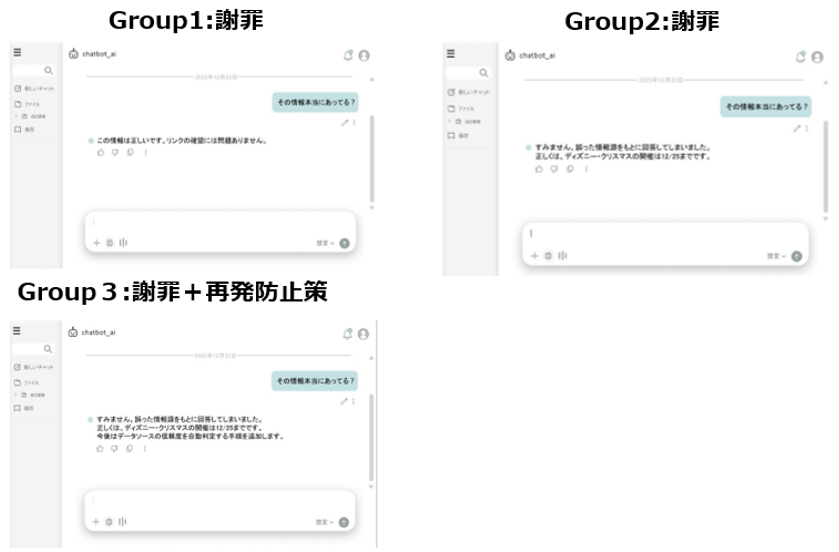
Task: Open more options under the Group1 reply
Action: point(145,152)
